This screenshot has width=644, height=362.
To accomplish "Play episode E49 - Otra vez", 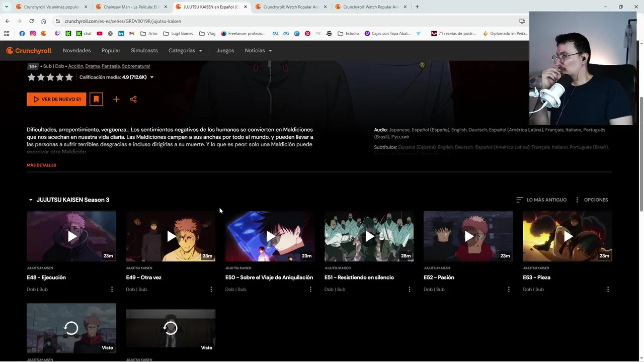I will (x=171, y=236).
